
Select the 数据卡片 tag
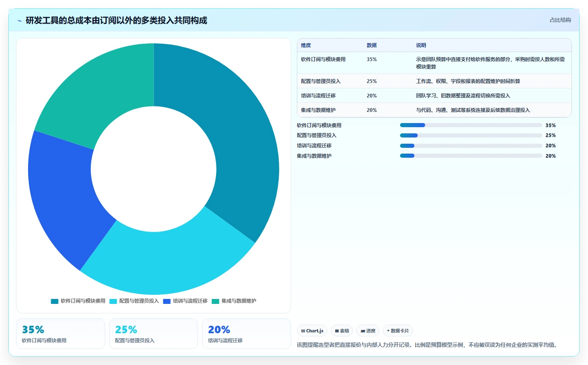398,331
